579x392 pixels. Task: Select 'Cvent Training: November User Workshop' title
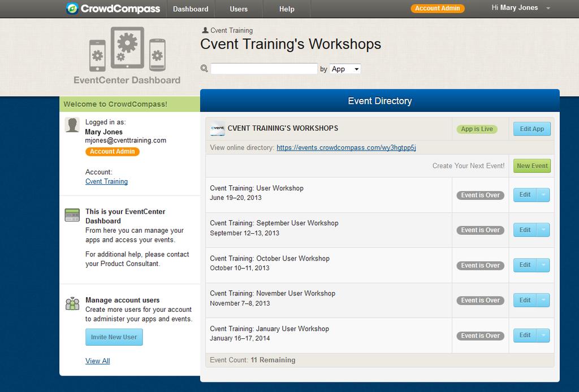[273, 294]
